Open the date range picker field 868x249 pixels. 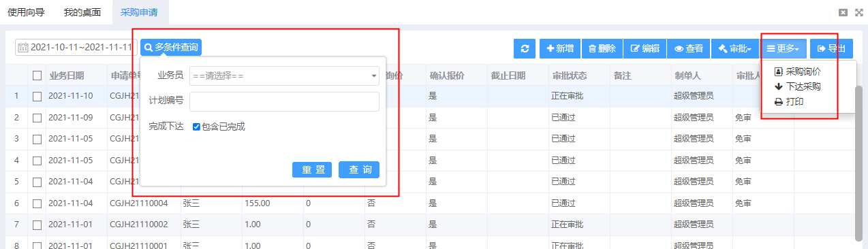(76, 48)
